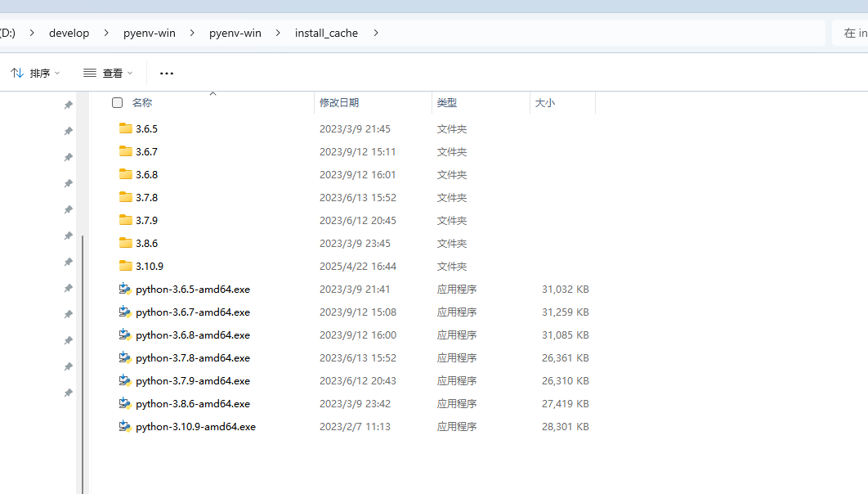Open the three-dots more options menu
Image resolution: width=868 pixels, height=494 pixels.
[x=167, y=73]
